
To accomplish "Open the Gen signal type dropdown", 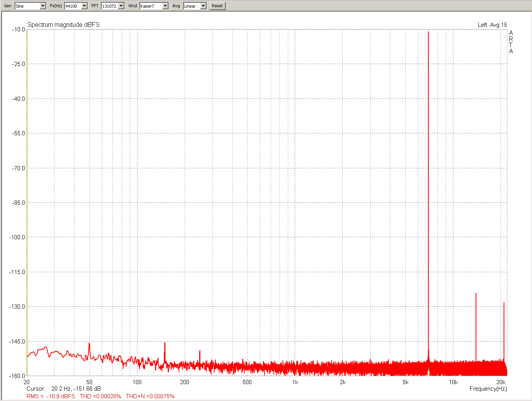I will coord(30,6).
